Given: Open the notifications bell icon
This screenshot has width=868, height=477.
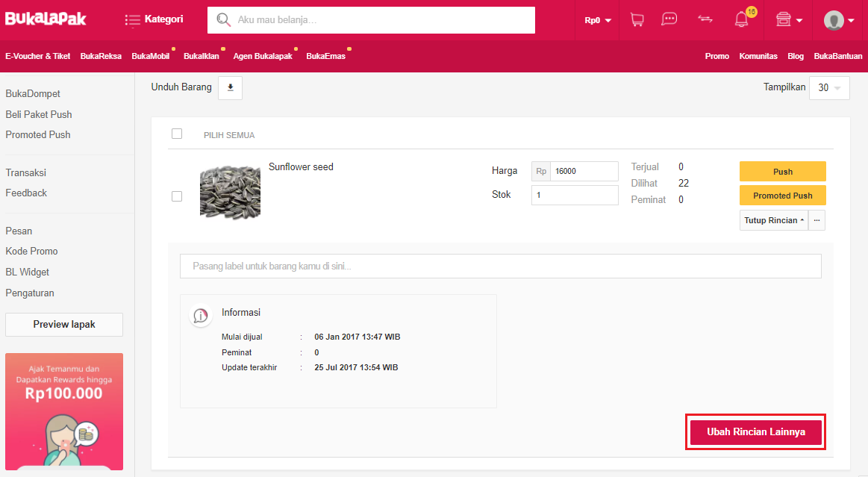Looking at the screenshot, I should (x=741, y=20).
